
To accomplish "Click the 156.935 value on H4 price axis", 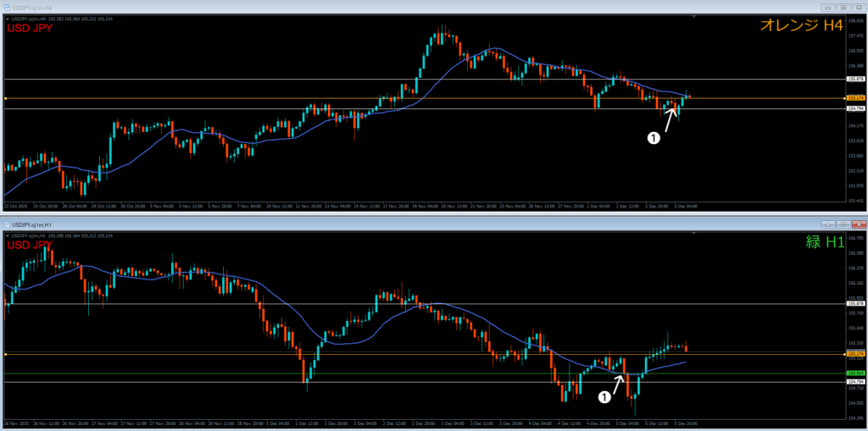I will tap(856, 50).
